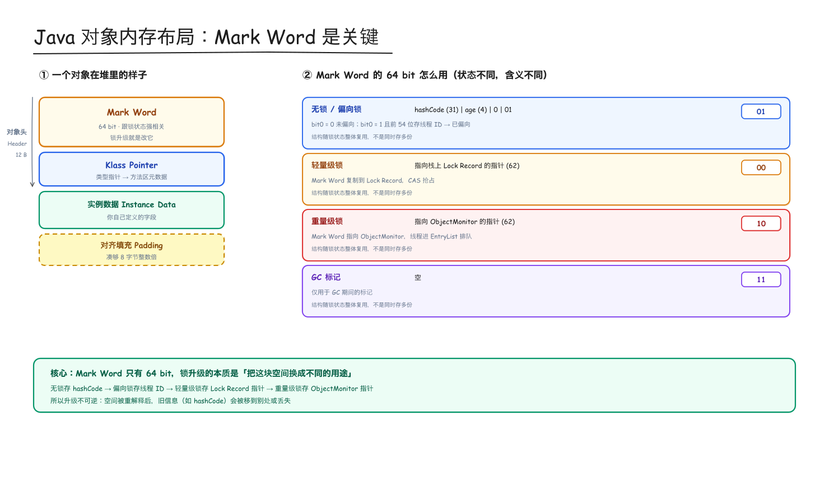829x504 pixels.
Task: Click heading ② Mark Word 的 64 bit 怎么用
Action: (375, 75)
